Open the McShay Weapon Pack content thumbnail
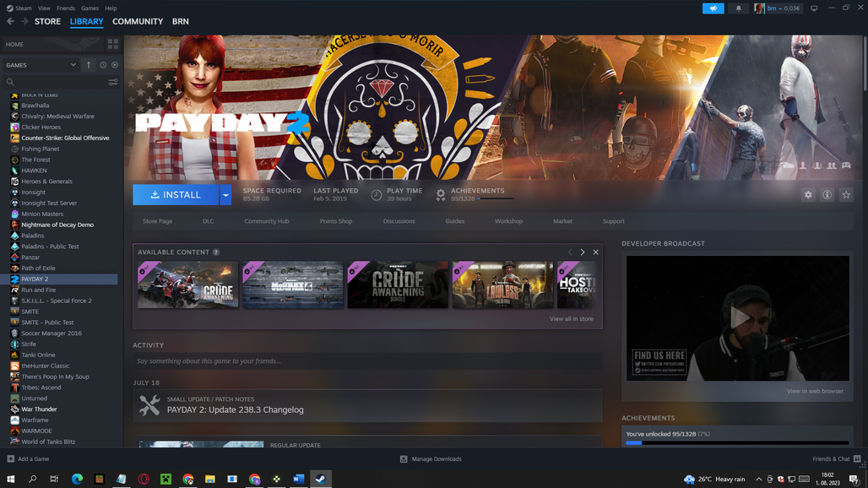The image size is (868, 488). [x=293, y=285]
